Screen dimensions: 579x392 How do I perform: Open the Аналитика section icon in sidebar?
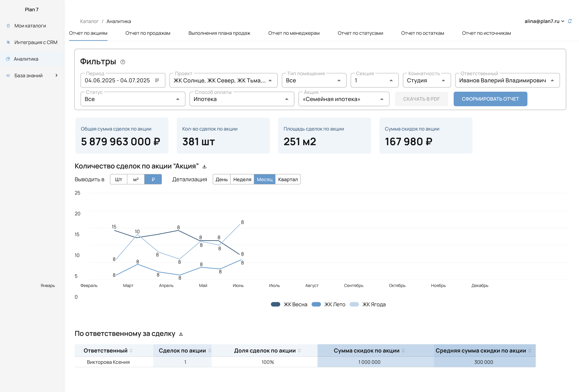pyautogui.click(x=8, y=59)
